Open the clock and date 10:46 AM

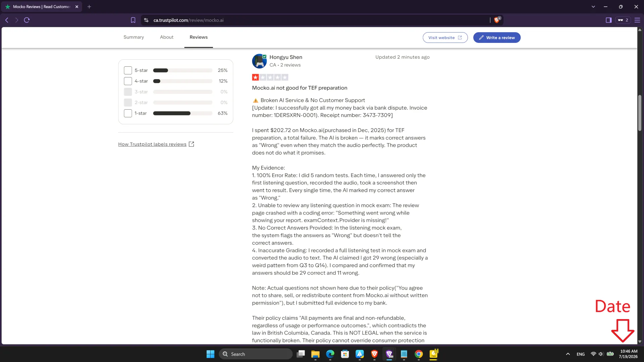[x=628, y=354]
